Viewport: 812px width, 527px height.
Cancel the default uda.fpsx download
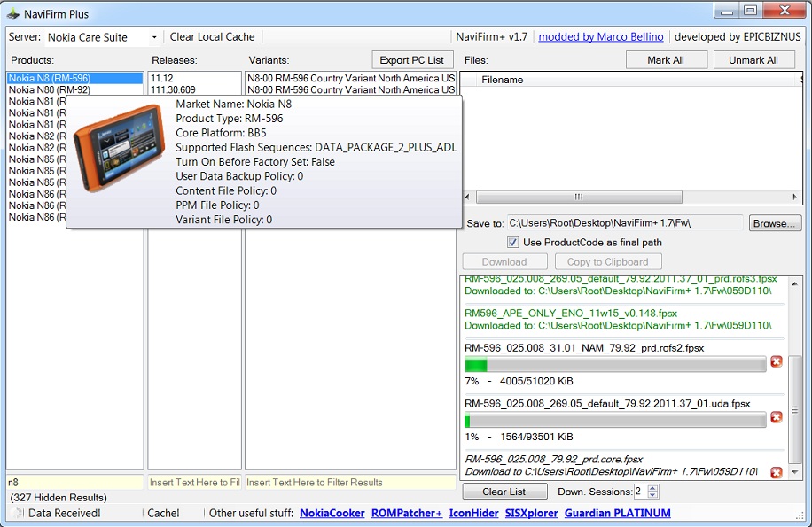(776, 417)
